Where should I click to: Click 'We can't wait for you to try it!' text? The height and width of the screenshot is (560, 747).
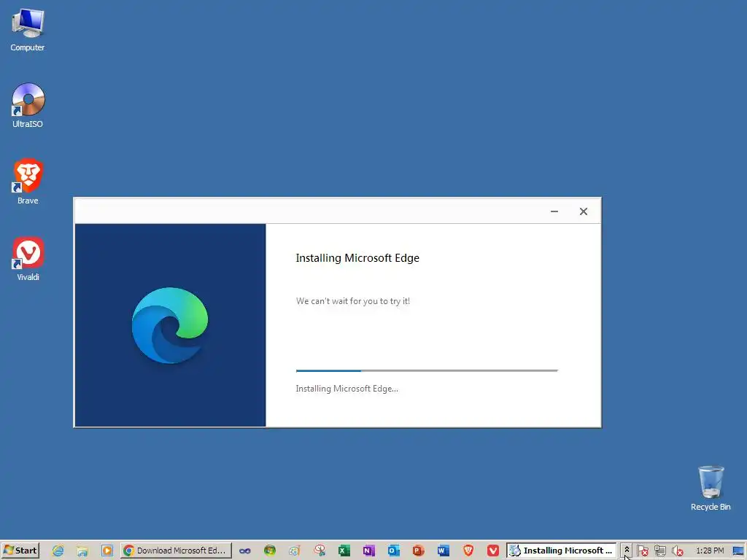click(353, 301)
